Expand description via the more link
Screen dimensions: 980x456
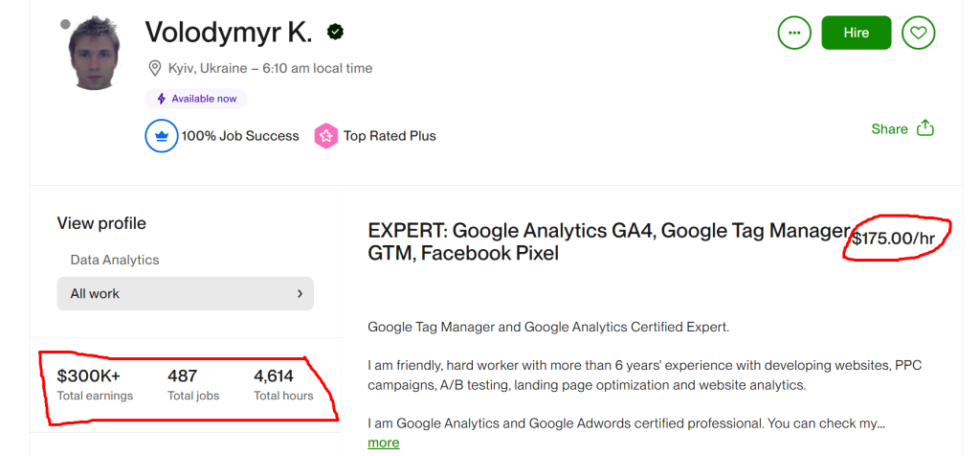(383, 443)
